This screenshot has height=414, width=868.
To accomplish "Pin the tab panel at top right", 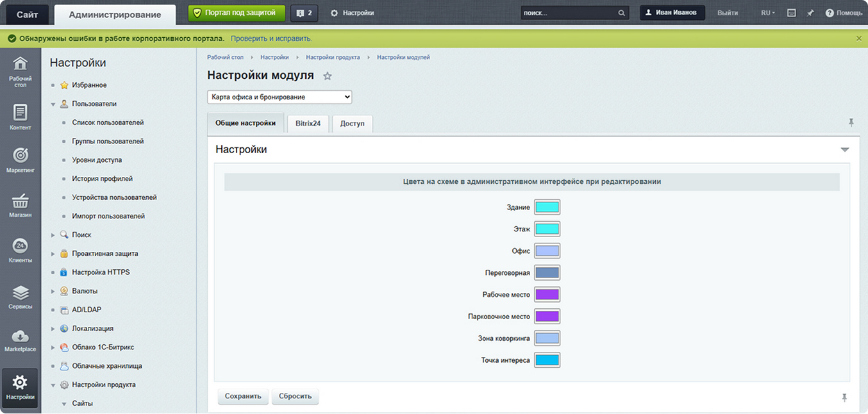I will pos(851,122).
